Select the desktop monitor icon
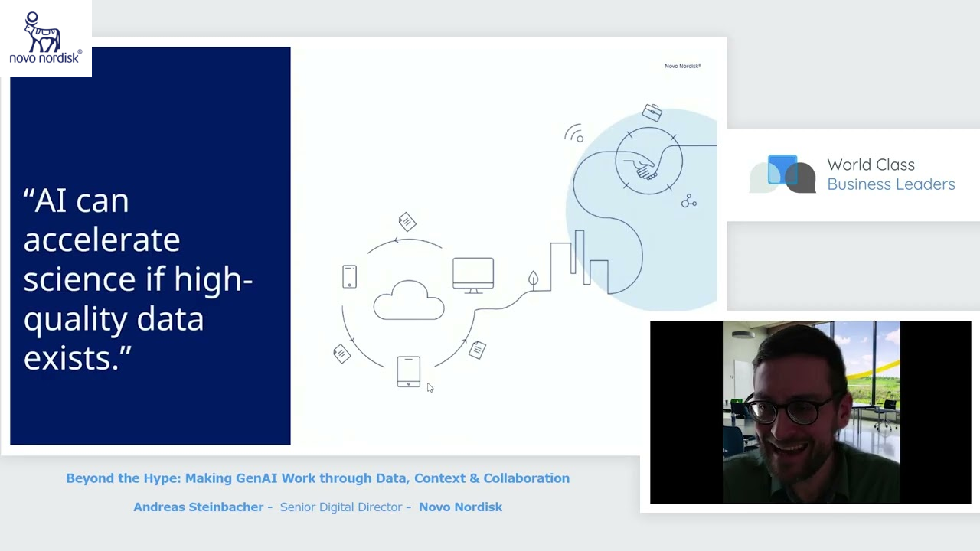Screen dimensions: 980x551 473,274
